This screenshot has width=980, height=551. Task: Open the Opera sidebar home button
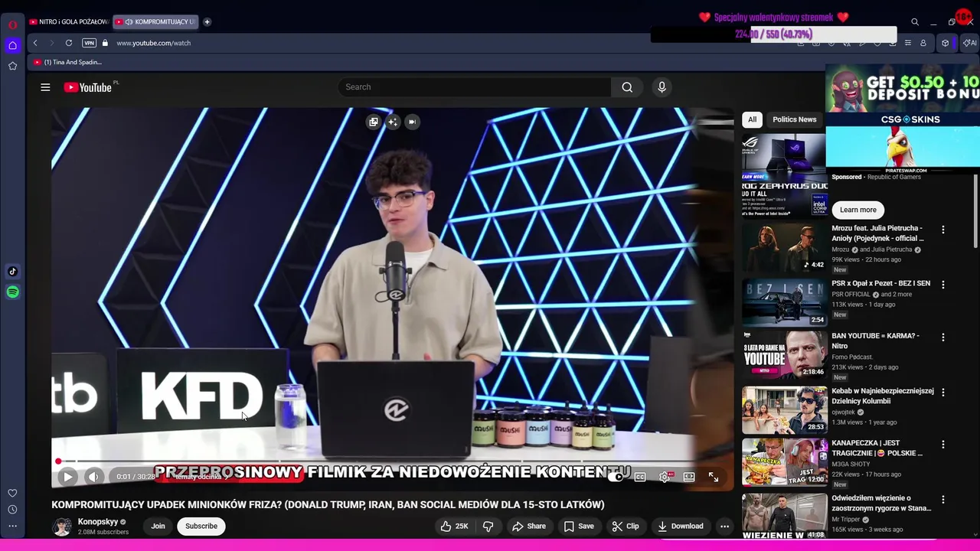tap(12, 45)
